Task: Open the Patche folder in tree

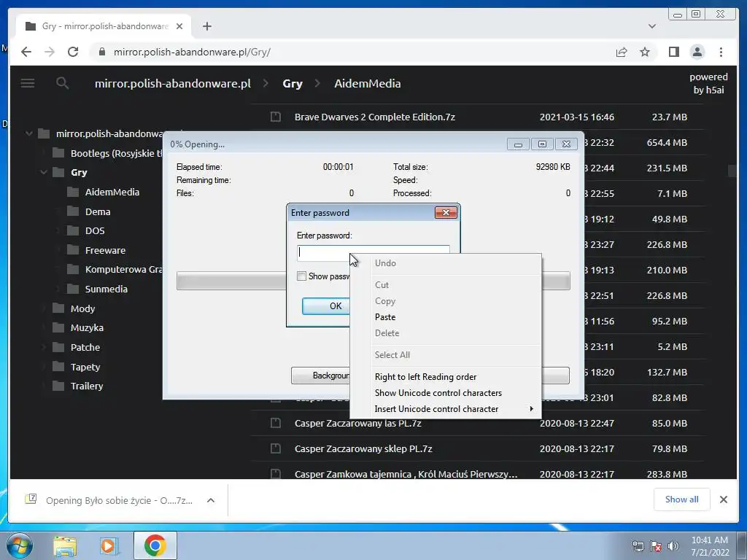Action: pos(85,347)
